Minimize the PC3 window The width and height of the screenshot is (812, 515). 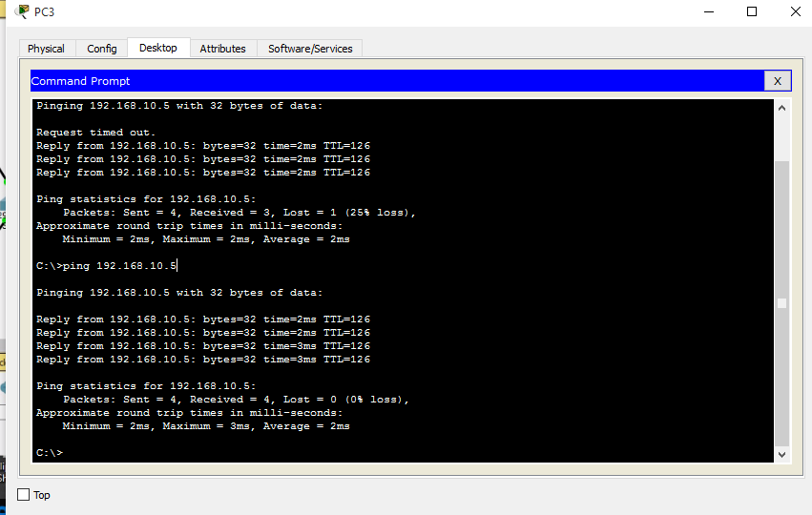click(709, 11)
